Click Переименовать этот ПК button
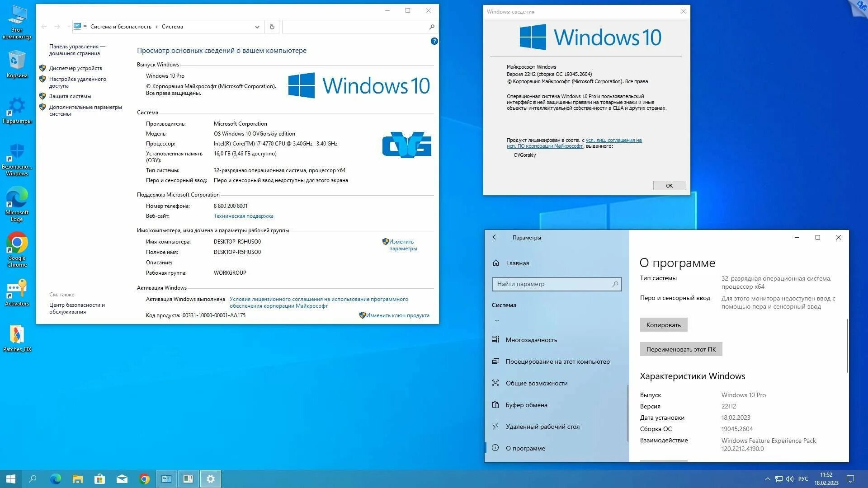868x488 pixels. (x=680, y=349)
